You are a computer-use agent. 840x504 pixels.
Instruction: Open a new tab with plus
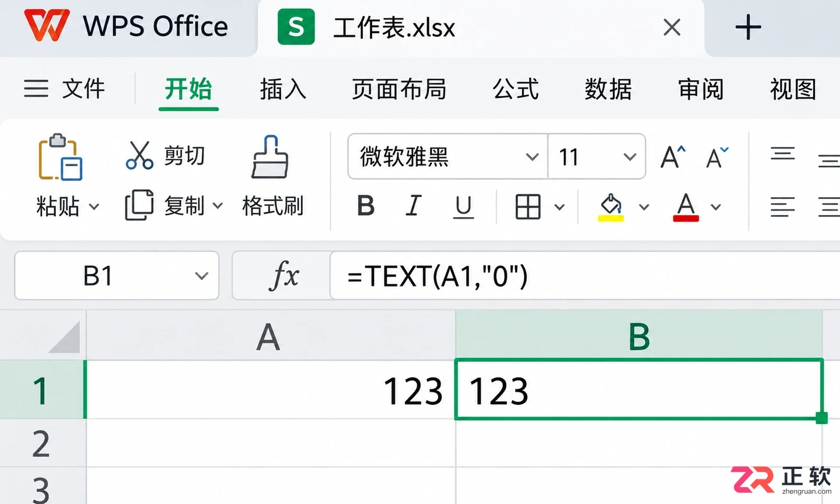(x=748, y=27)
